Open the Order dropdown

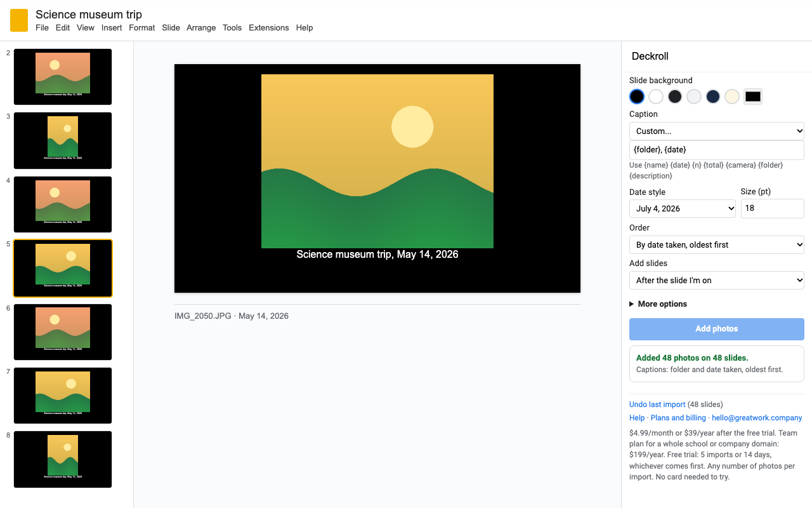click(x=717, y=244)
